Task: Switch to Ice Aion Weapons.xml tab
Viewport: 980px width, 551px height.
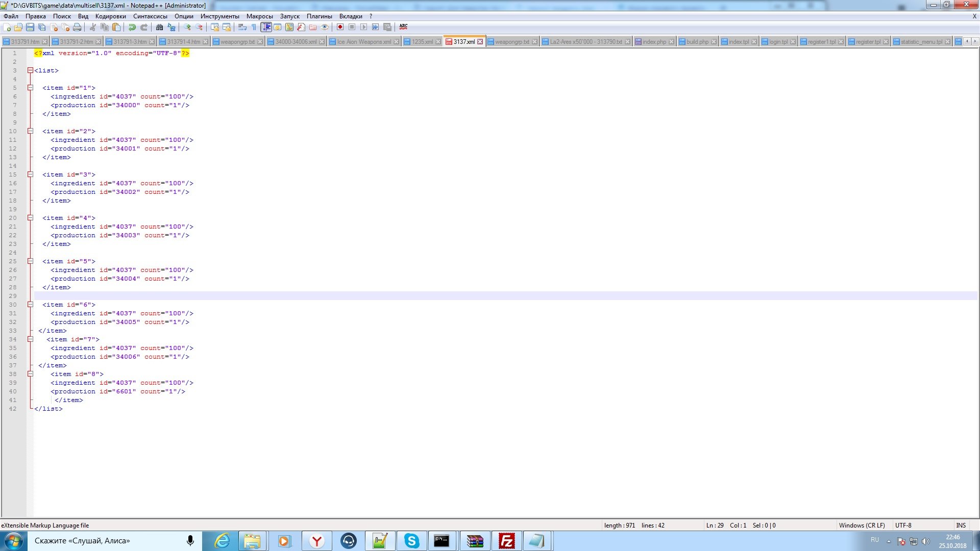Action: (364, 42)
